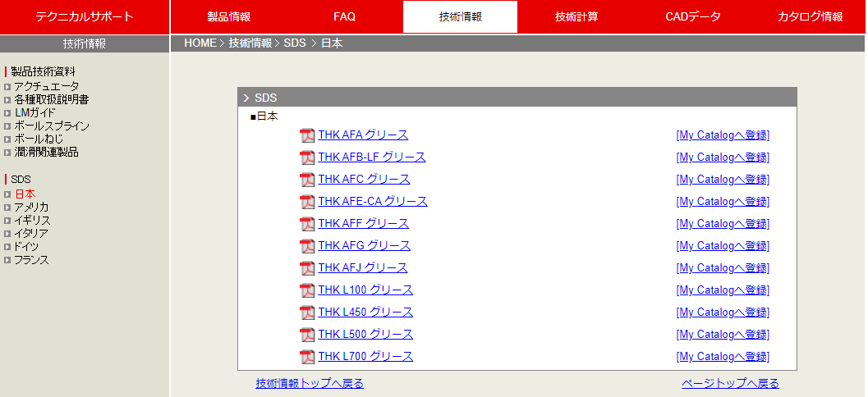This screenshot has height=397, width=868.
Task: Register THK AFF to My Catalog
Action: click(723, 223)
